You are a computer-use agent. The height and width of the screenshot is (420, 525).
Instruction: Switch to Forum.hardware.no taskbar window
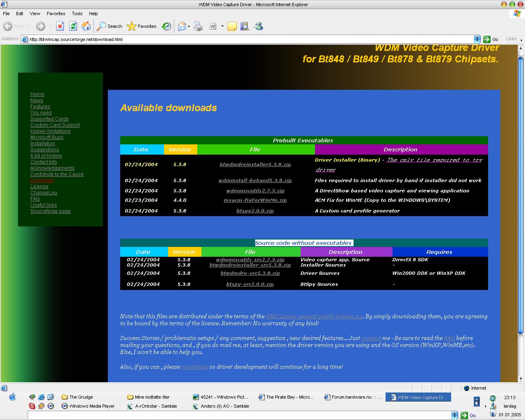click(x=353, y=397)
